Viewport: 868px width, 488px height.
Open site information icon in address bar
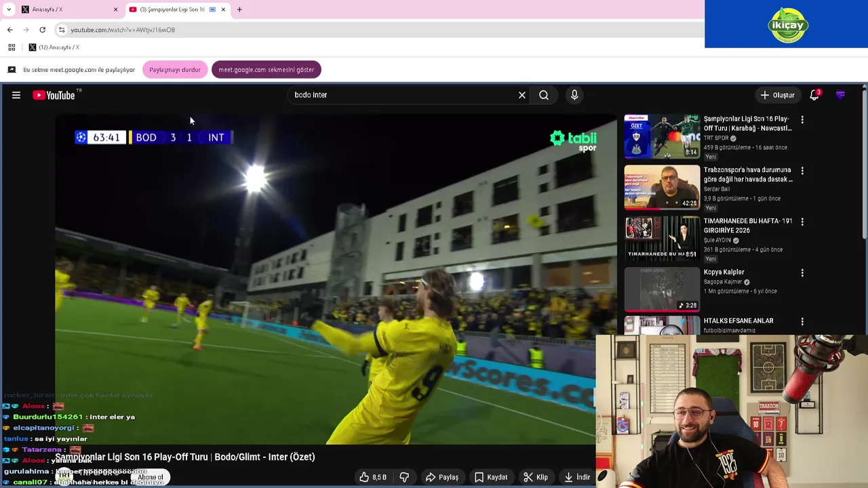(x=62, y=30)
